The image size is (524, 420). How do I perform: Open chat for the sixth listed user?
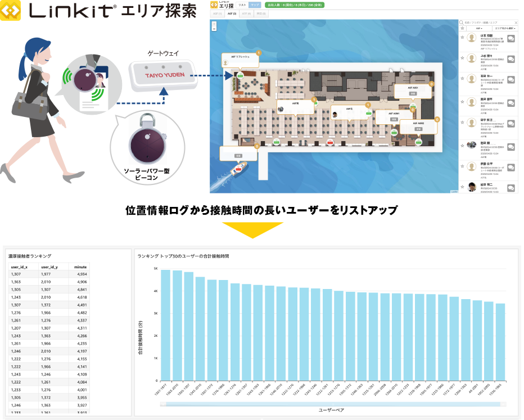pyautogui.click(x=511, y=147)
